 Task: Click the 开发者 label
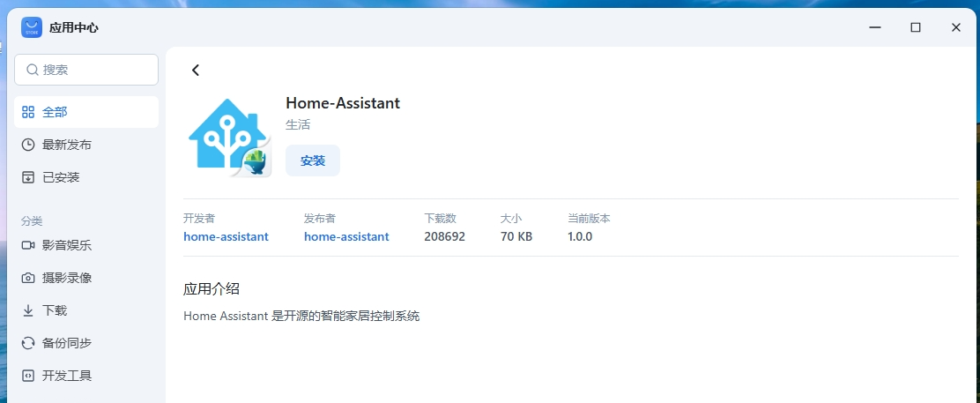[x=199, y=219]
